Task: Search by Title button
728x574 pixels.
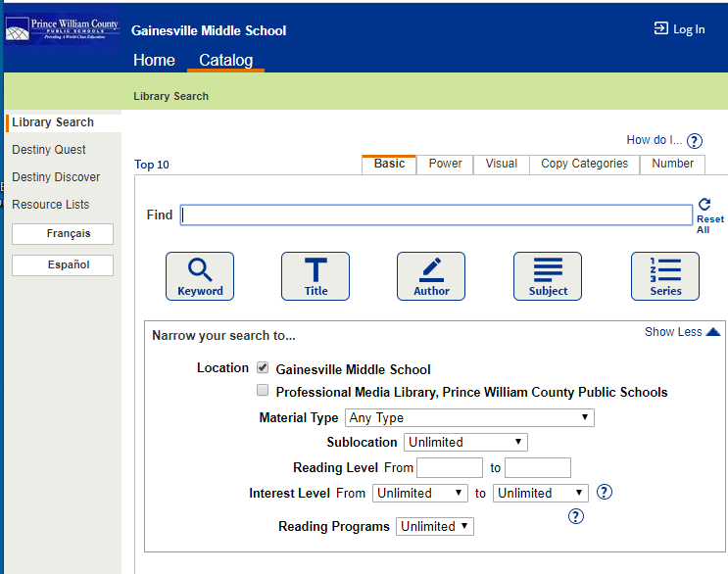Action: click(315, 276)
